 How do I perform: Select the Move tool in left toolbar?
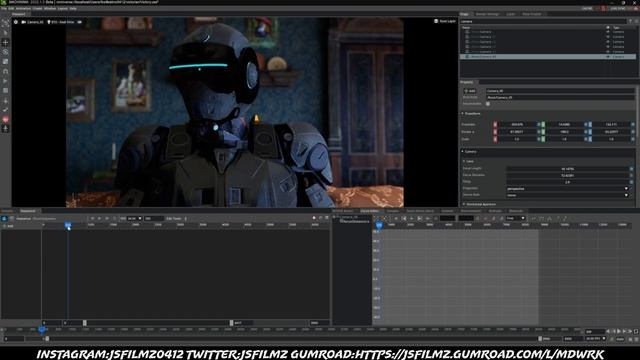pyautogui.click(x=5, y=42)
